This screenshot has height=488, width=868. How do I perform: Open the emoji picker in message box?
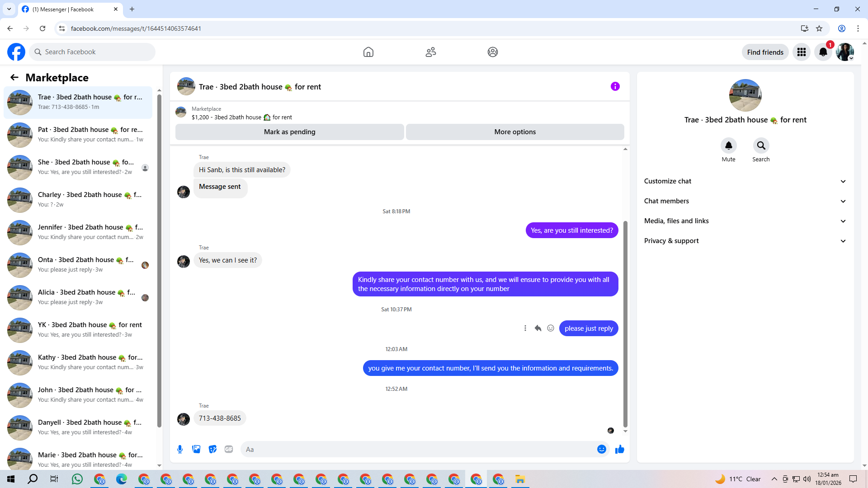[x=601, y=449]
